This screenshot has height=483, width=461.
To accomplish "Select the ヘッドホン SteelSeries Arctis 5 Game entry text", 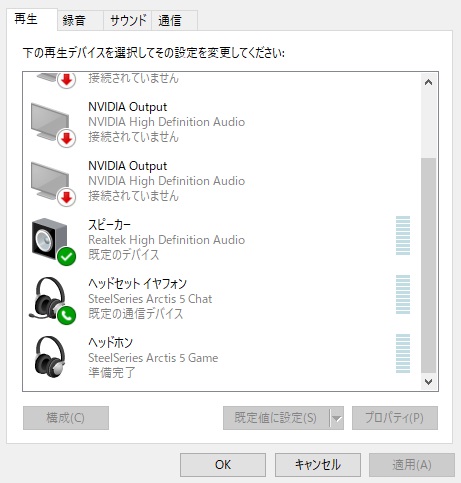I will tap(153, 357).
